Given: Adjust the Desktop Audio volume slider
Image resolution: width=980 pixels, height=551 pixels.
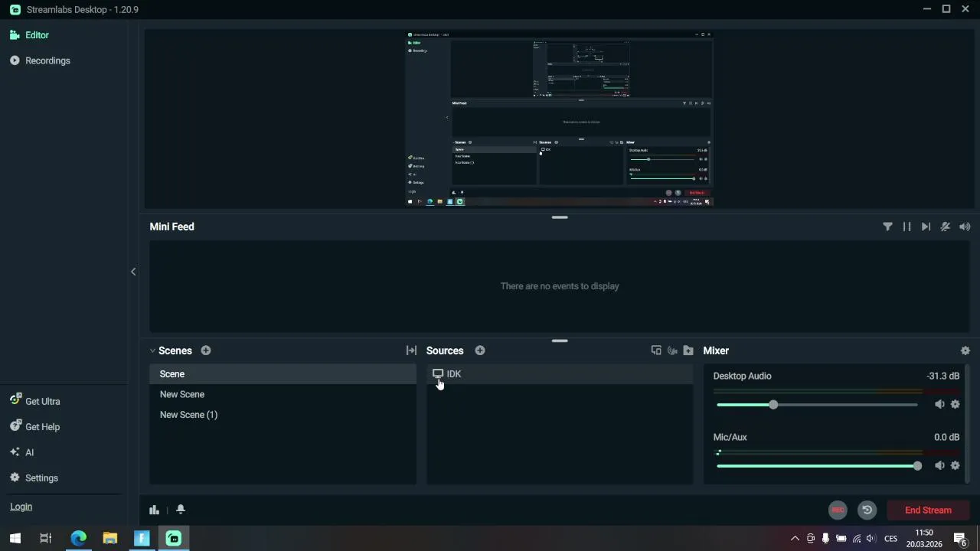Looking at the screenshot, I should pos(817,405).
